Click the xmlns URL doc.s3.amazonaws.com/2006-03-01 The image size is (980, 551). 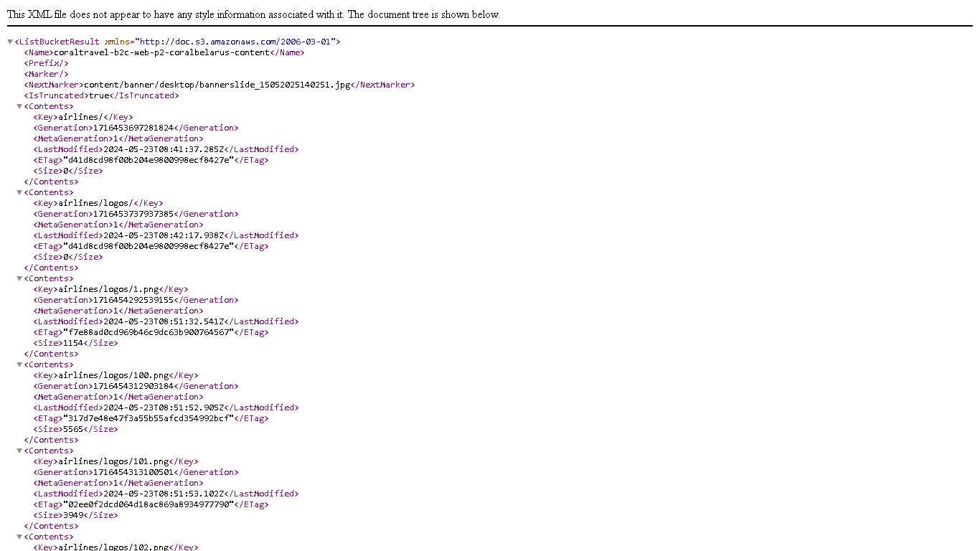pos(235,42)
